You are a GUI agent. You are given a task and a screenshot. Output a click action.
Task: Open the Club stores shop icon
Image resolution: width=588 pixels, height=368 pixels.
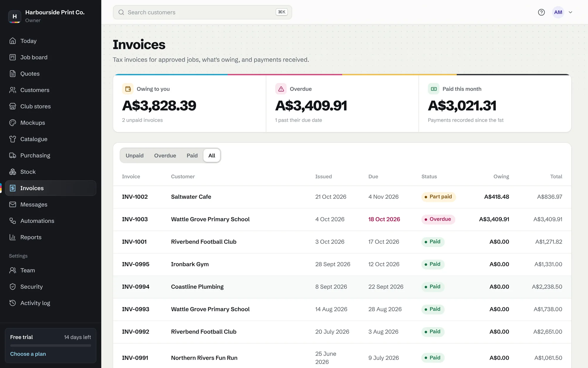[13, 106]
